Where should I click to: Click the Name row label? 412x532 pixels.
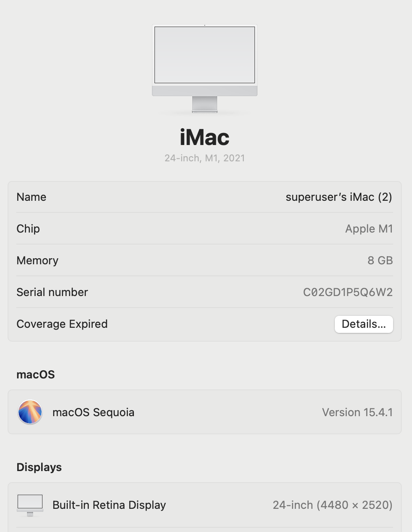click(x=31, y=197)
